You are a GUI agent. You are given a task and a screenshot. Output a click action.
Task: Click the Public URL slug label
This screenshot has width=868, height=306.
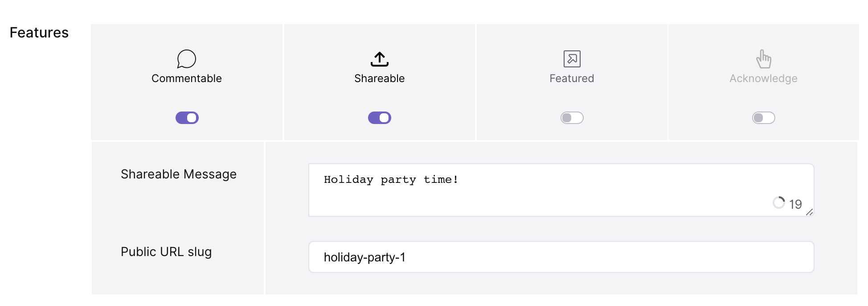point(166,252)
